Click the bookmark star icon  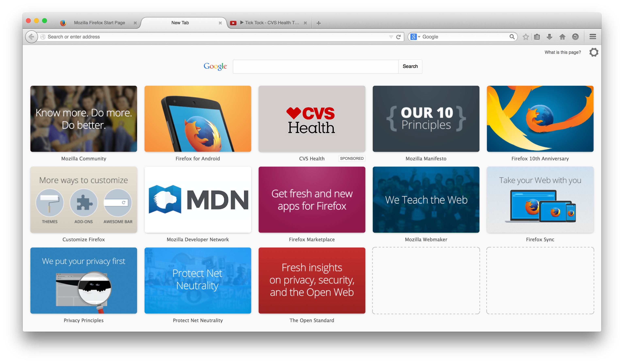pos(525,37)
